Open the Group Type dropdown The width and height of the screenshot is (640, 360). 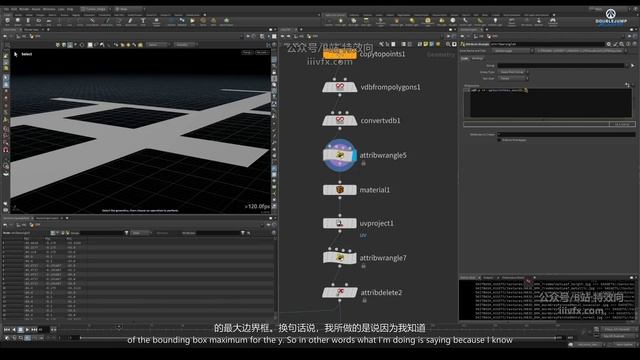point(513,72)
